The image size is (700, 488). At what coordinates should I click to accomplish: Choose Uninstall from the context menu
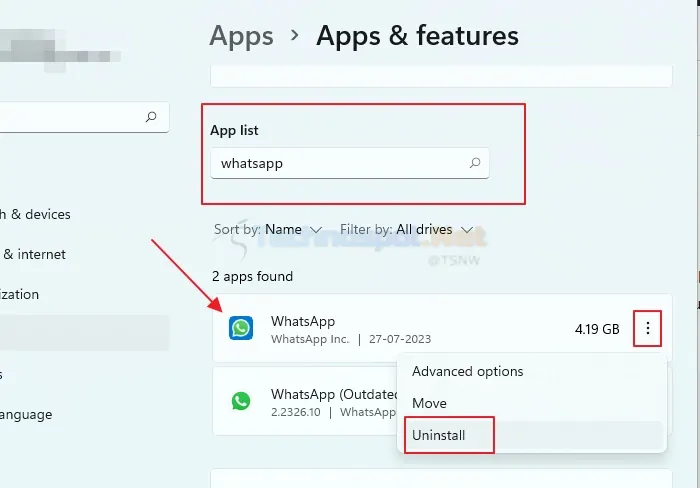click(531, 435)
